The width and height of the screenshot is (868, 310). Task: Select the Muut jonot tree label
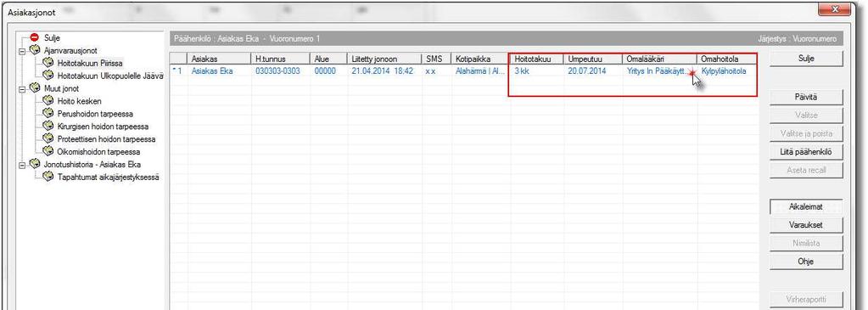pos(61,88)
